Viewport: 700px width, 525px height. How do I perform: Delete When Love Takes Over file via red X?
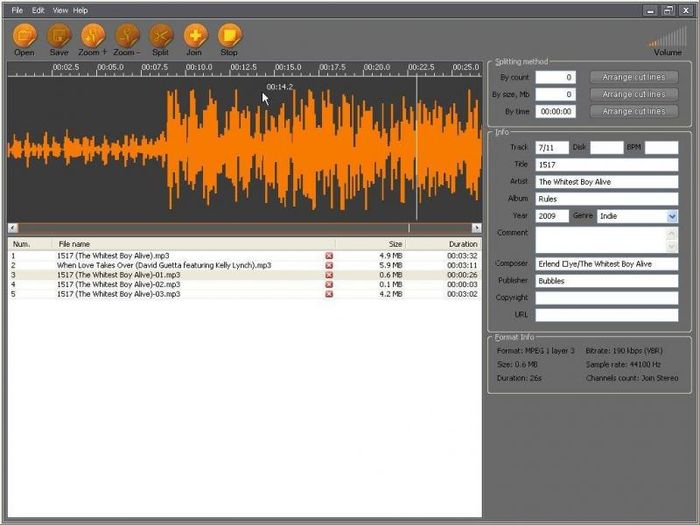pos(329,265)
